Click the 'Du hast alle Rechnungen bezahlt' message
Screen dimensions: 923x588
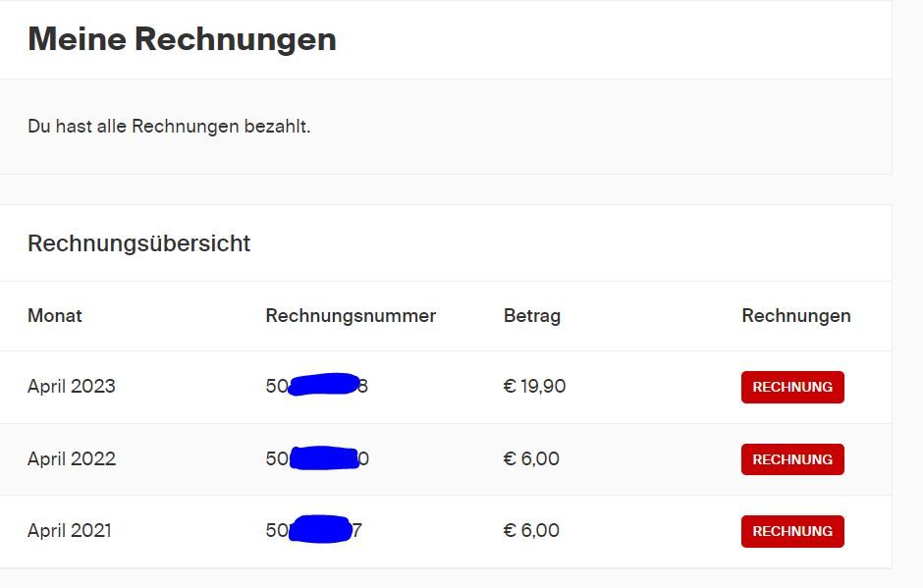(x=169, y=127)
